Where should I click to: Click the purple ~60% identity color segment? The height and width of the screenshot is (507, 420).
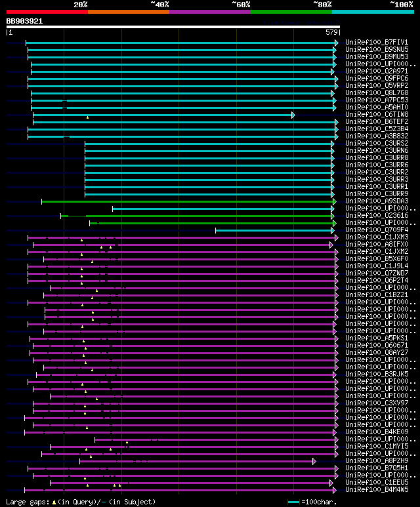210,12
